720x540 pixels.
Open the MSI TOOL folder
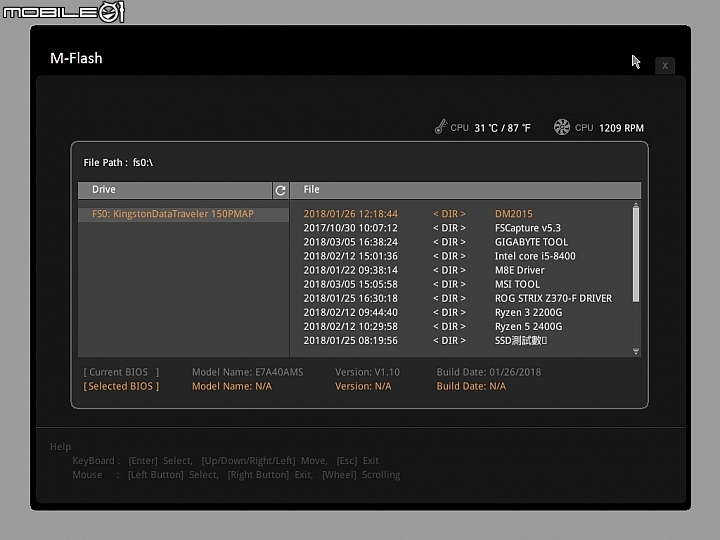point(517,284)
